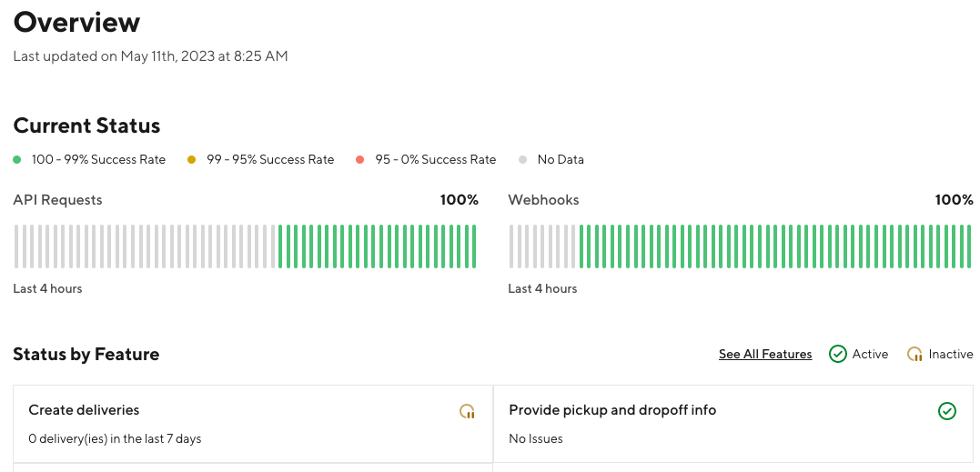Click red dot for 95 - 0% Success Rate

coord(360,160)
